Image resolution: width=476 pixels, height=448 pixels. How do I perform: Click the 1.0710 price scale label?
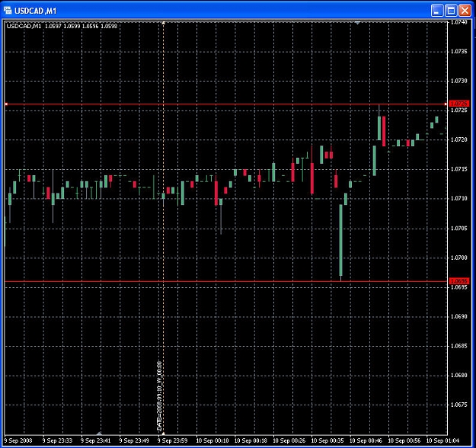[458, 199]
